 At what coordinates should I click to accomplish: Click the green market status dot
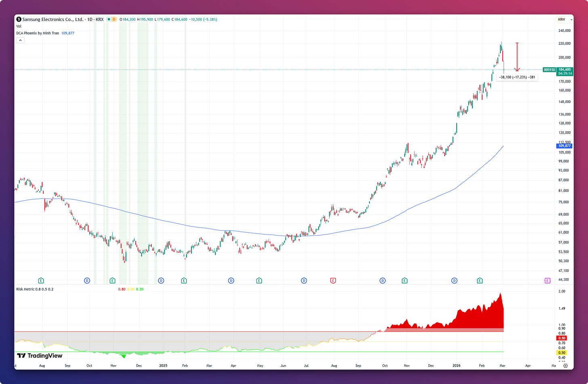pyautogui.click(x=109, y=19)
